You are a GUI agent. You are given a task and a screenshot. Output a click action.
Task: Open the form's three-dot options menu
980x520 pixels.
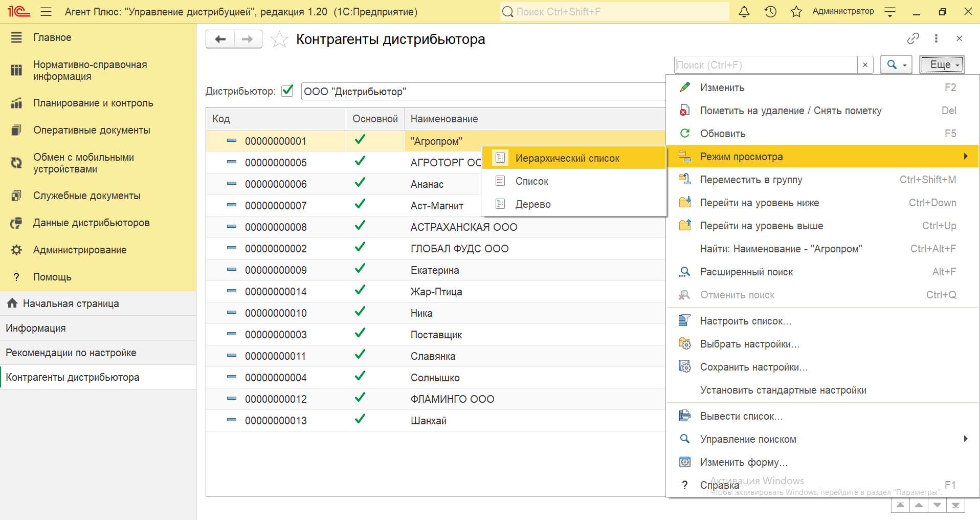(x=936, y=38)
